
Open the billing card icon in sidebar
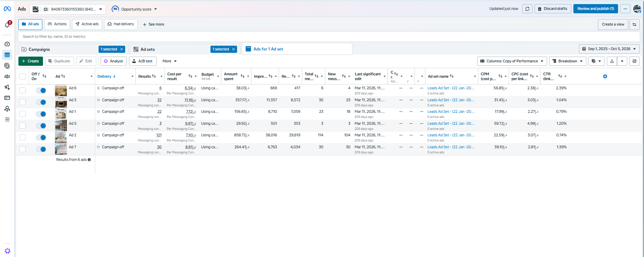pyautogui.click(x=7, y=98)
